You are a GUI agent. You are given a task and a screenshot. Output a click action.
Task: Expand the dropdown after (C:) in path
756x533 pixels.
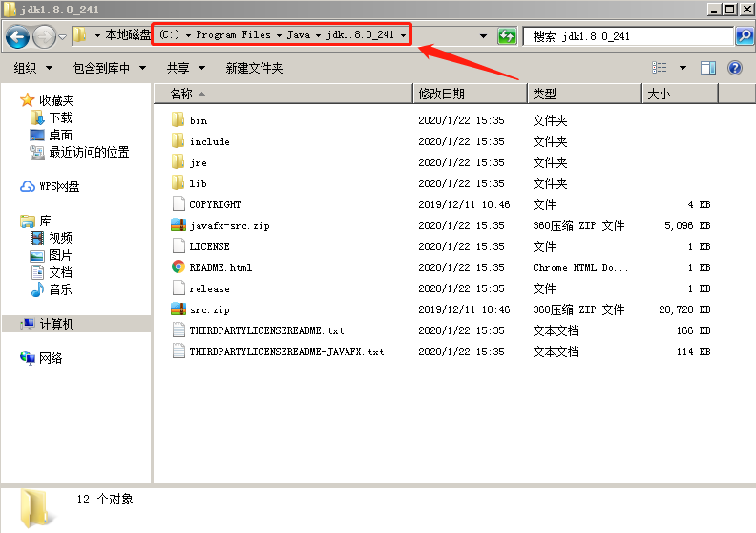coord(188,35)
